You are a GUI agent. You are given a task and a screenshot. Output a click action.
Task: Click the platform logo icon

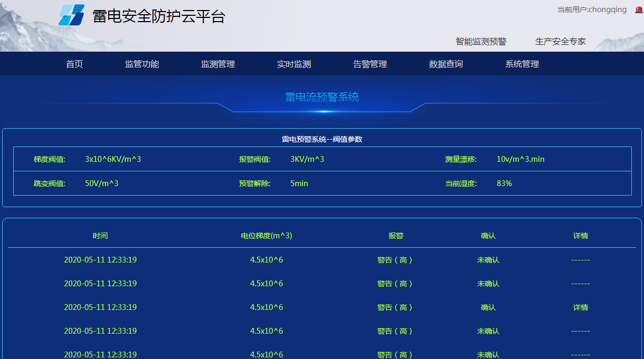[71, 15]
